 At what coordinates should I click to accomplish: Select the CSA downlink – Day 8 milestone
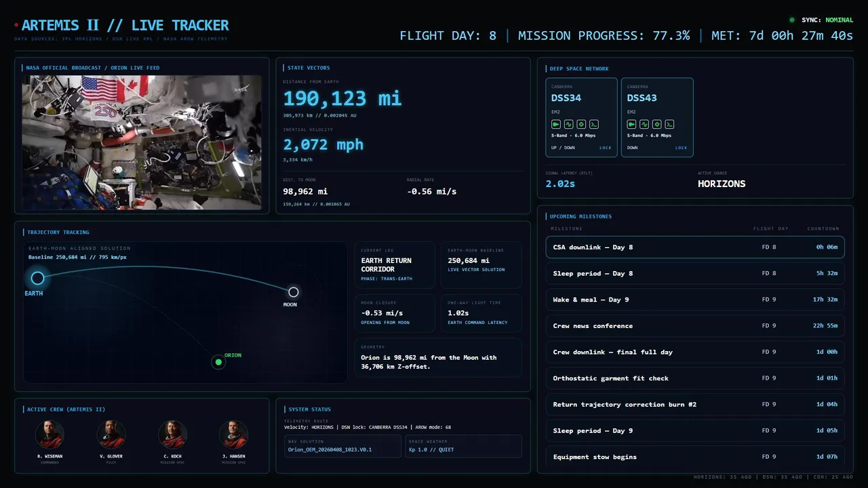(x=695, y=247)
